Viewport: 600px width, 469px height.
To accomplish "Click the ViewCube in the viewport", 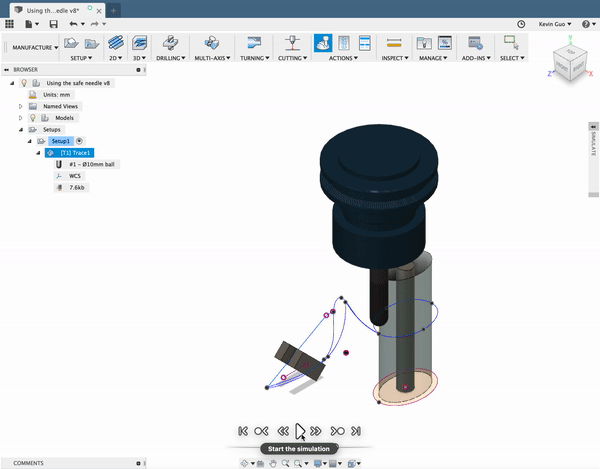I will [570, 64].
